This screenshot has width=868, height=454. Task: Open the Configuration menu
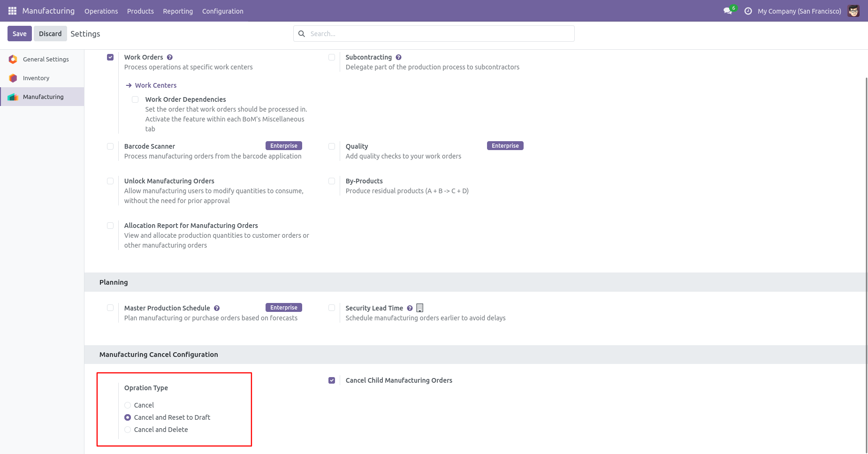[223, 11]
